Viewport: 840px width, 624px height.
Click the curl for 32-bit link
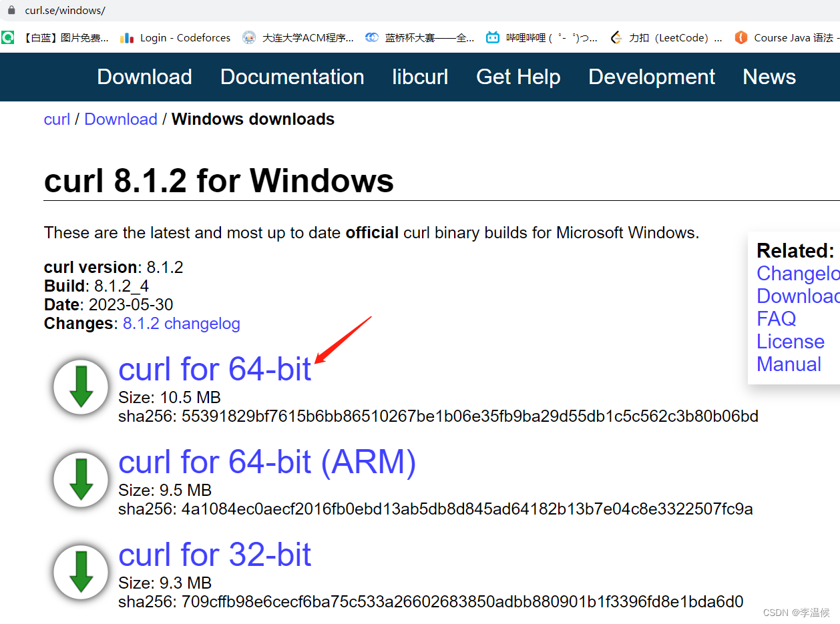(215, 555)
